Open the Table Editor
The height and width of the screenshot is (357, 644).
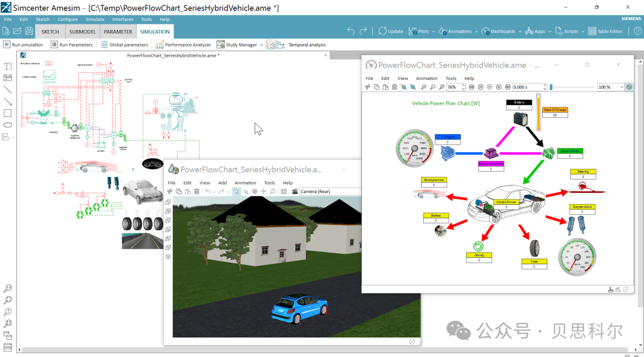(605, 32)
